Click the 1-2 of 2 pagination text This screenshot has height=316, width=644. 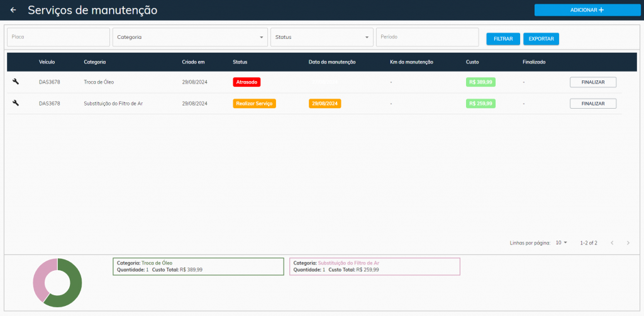589,243
